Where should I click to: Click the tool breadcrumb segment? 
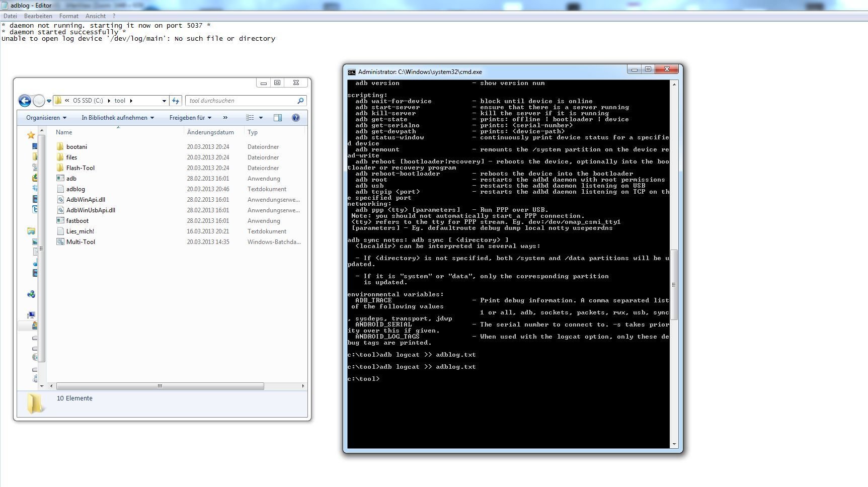(120, 101)
